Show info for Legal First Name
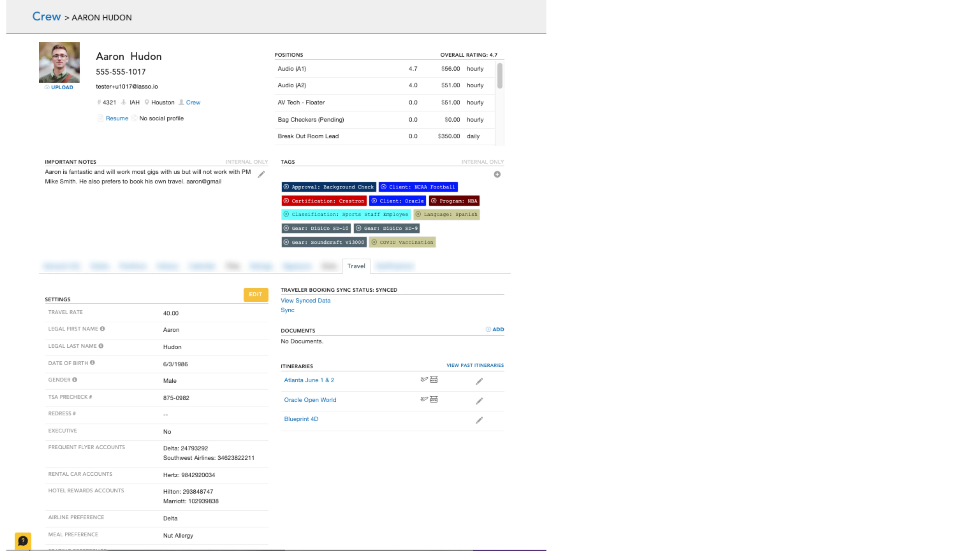This screenshot has width=980, height=551. pyautogui.click(x=102, y=328)
